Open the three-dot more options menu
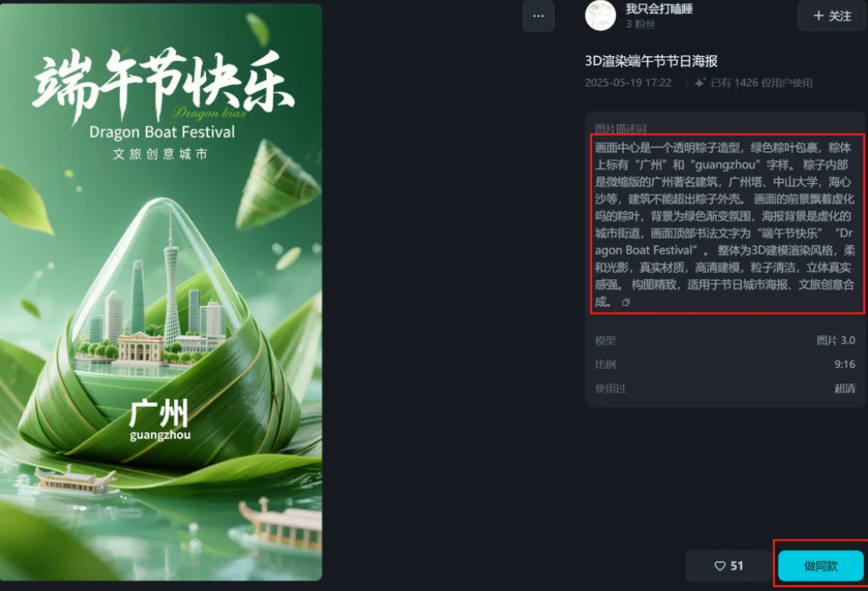 (538, 16)
